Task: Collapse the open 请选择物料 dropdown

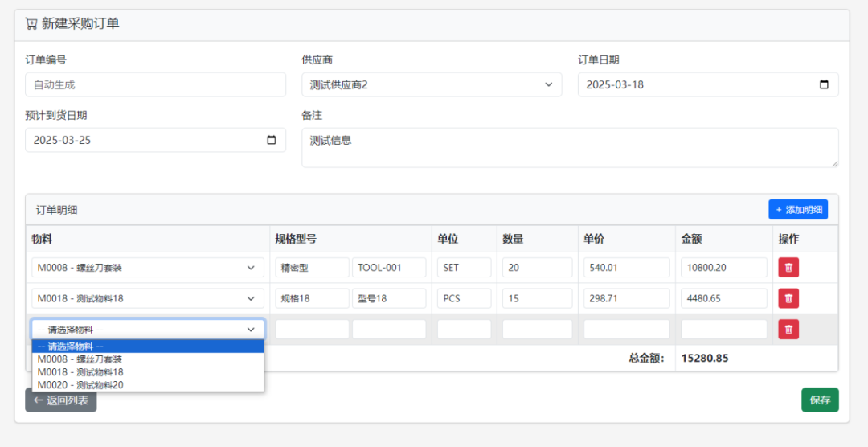Action: 148,330
